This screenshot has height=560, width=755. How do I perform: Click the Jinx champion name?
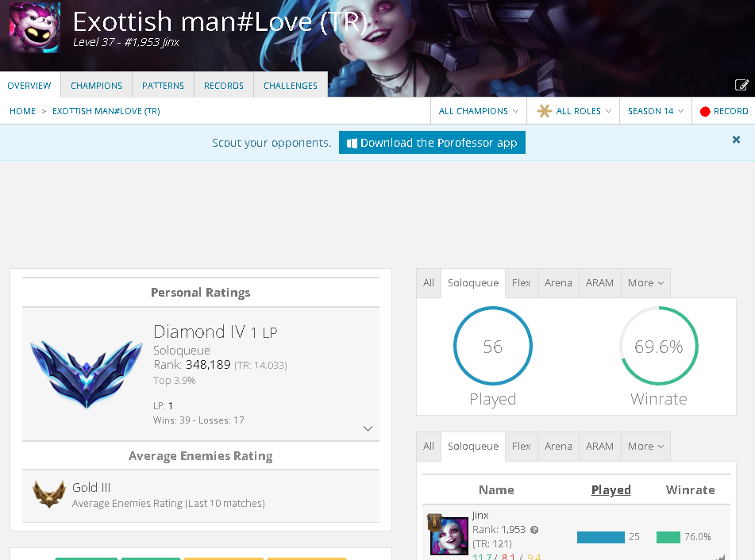[x=480, y=516]
